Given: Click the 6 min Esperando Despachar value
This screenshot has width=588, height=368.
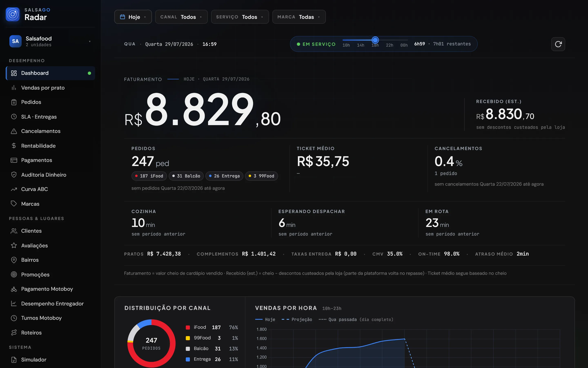Looking at the screenshot, I should tap(287, 223).
